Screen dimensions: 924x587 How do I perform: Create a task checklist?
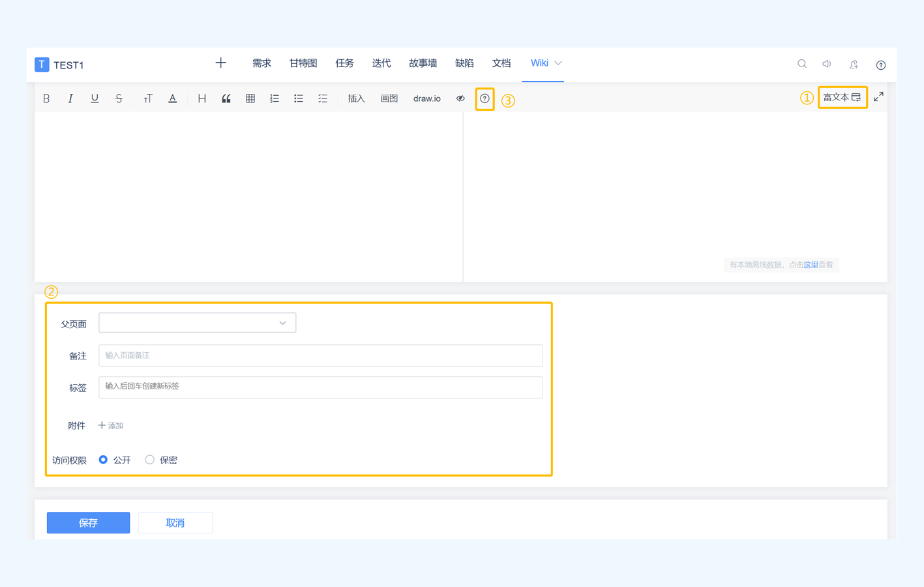click(x=323, y=98)
